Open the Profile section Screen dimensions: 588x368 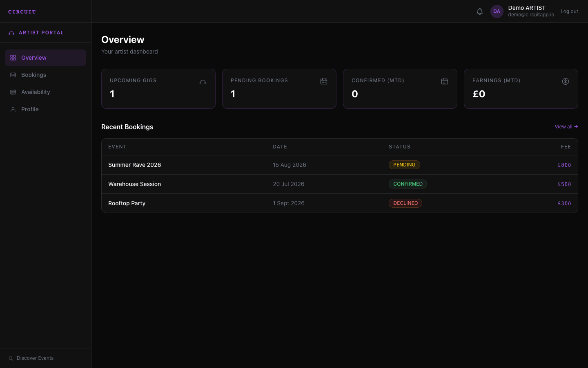click(45, 109)
